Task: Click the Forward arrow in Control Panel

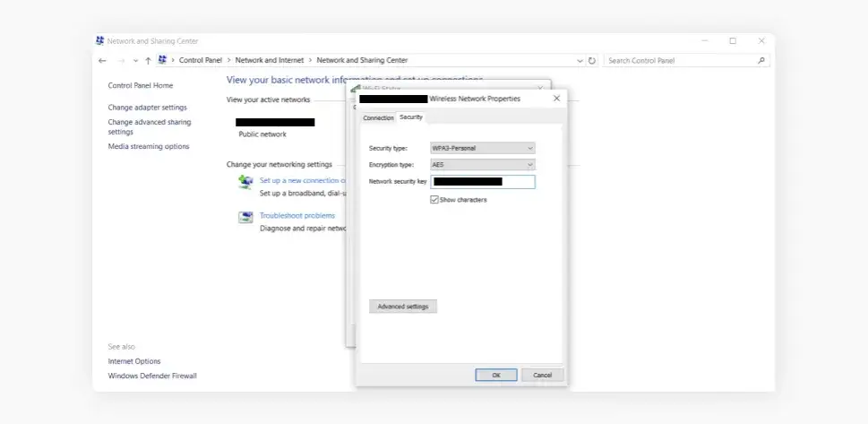Action: [x=121, y=61]
